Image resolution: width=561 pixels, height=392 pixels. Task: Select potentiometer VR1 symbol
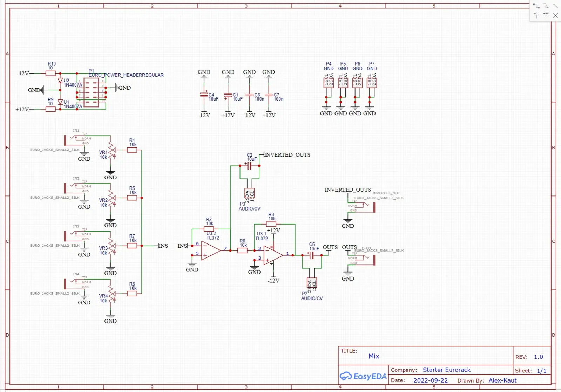[x=111, y=151]
